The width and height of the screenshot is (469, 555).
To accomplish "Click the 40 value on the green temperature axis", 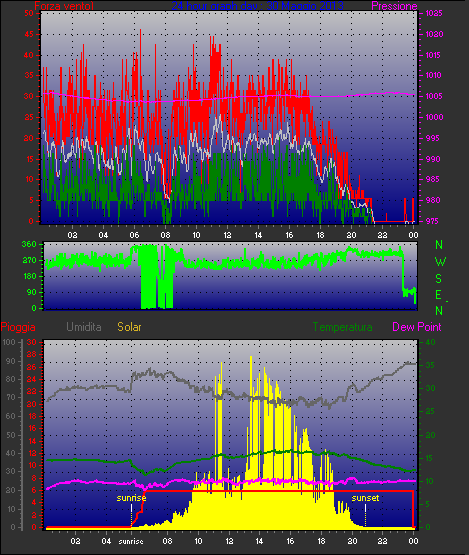I will (430, 342).
